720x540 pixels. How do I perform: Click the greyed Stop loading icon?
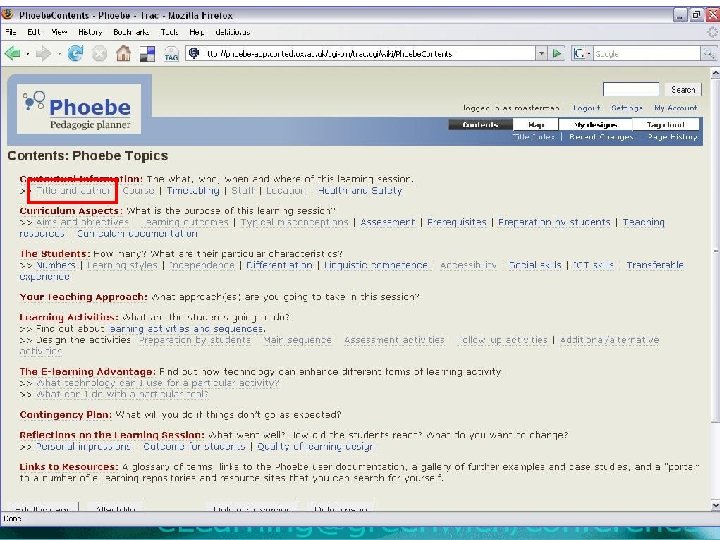[x=99, y=54]
